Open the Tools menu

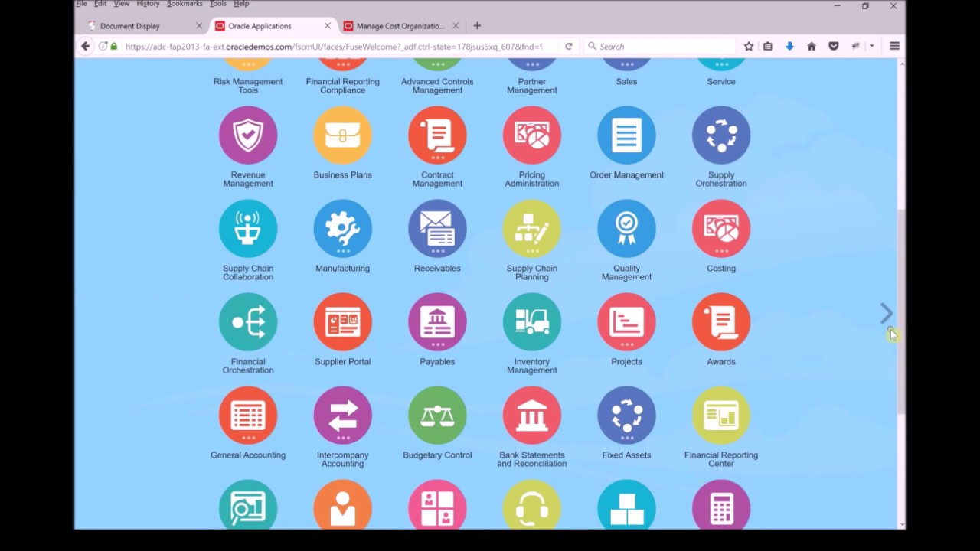tap(218, 4)
